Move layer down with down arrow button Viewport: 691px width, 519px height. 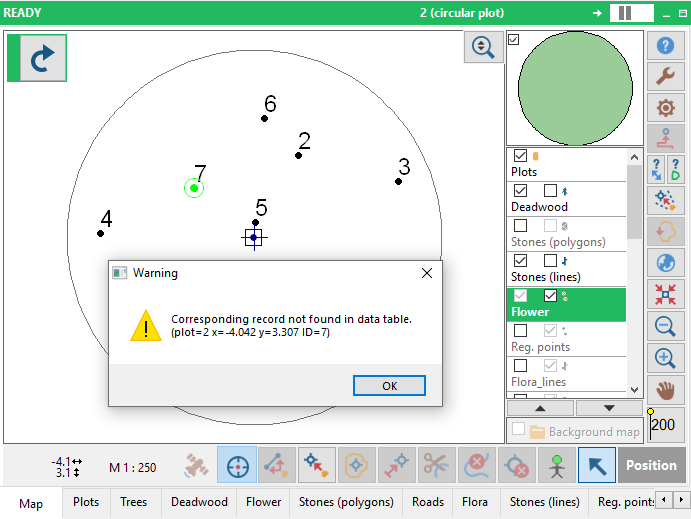[608, 408]
